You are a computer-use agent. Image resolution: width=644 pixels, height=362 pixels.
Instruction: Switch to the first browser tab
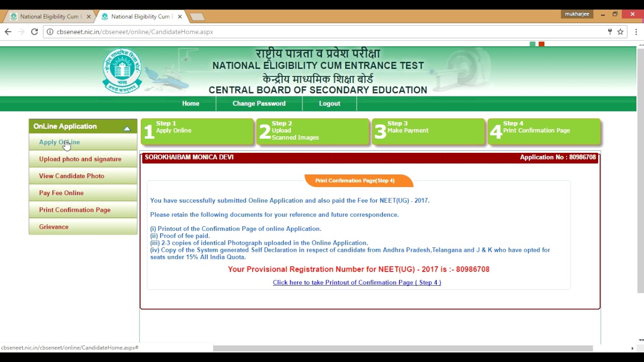click(x=50, y=17)
